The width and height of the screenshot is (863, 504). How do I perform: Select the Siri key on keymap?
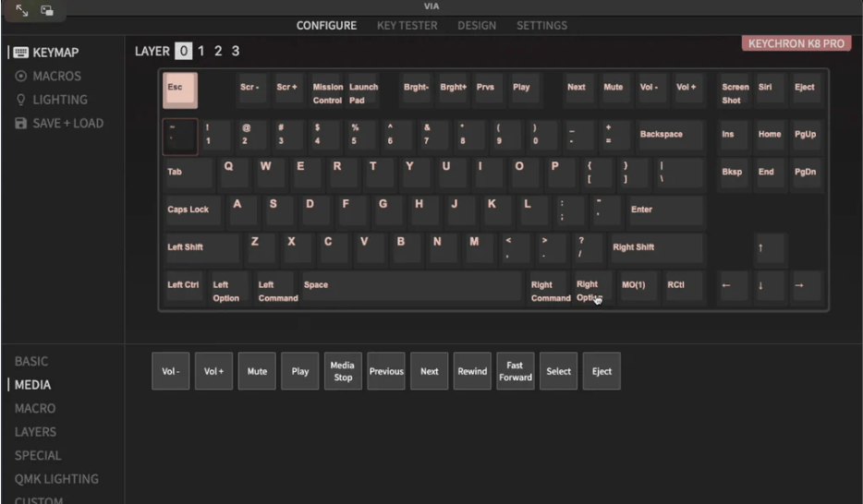(x=770, y=90)
